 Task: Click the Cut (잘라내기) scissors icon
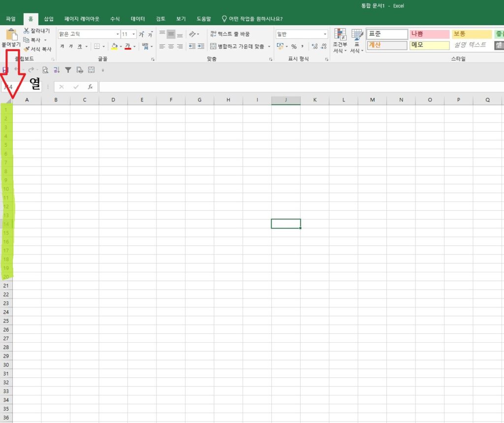(x=27, y=31)
